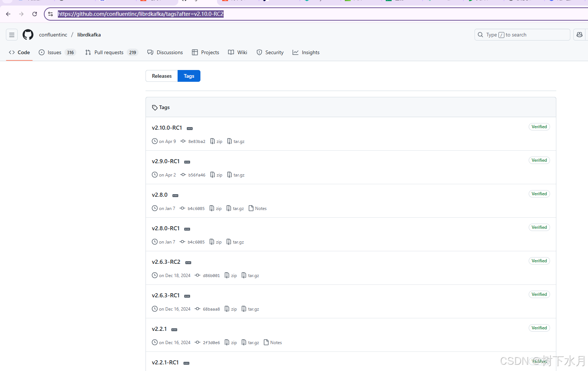588x371 pixels.
Task: Open the v2.8.0-RC1 tag link
Action: [x=166, y=228]
